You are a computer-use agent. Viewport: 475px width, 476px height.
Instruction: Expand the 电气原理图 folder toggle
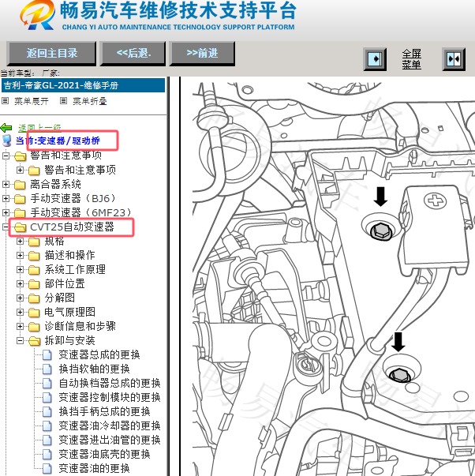[x=20, y=312]
